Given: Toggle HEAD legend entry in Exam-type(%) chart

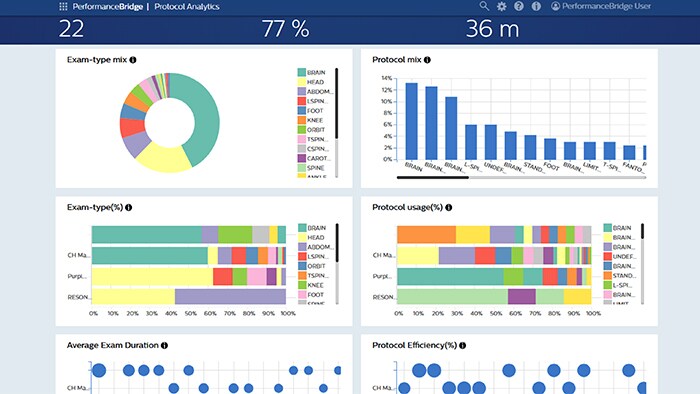Looking at the screenshot, I should [311, 237].
